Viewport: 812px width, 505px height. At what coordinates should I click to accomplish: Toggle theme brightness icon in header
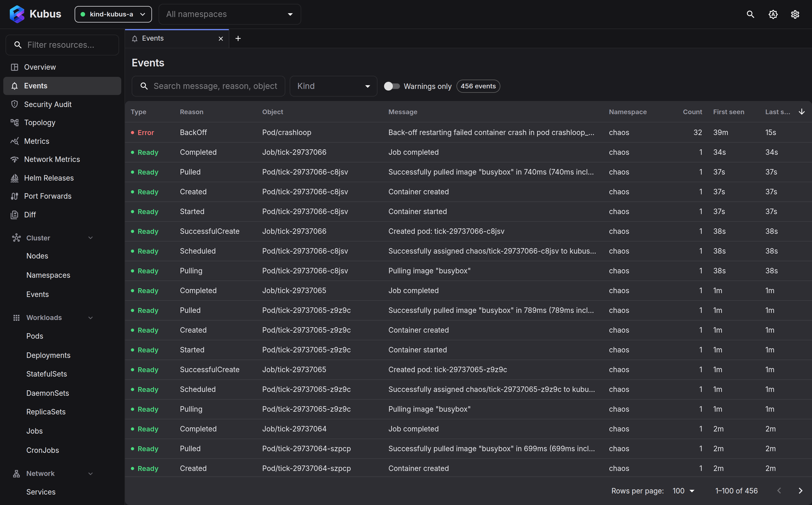pos(773,14)
